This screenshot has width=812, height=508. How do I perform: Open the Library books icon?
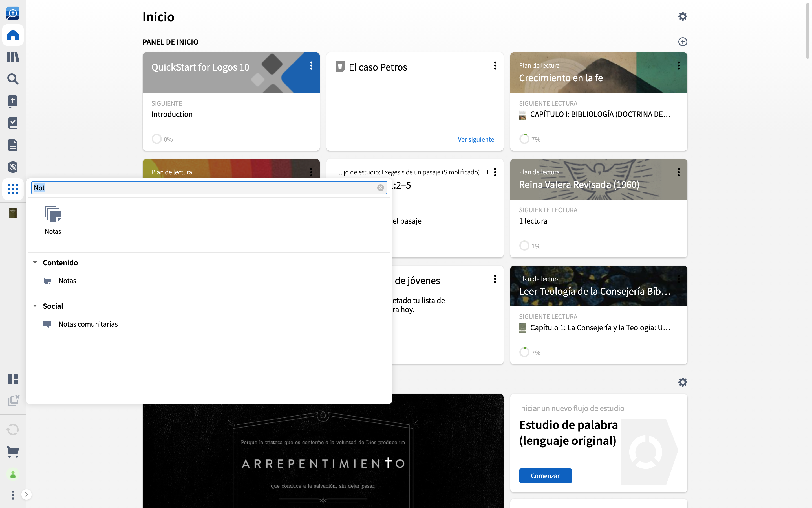coord(13,57)
